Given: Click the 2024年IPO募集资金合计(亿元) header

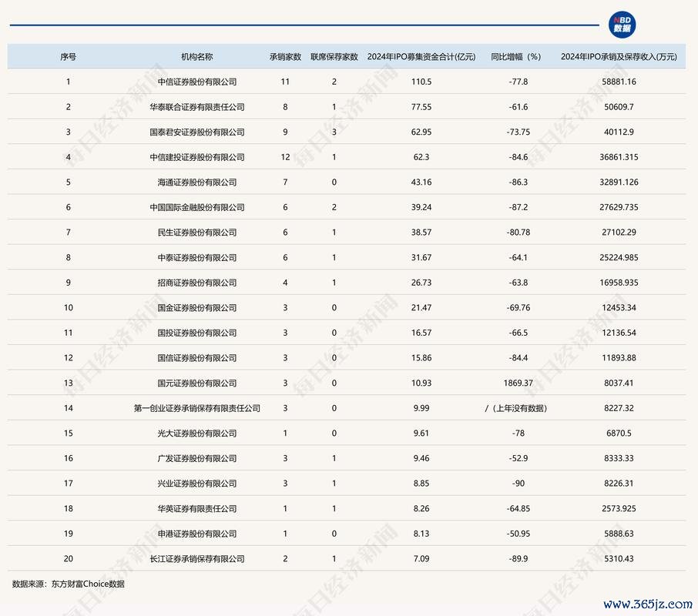Looking at the screenshot, I should 421,57.
